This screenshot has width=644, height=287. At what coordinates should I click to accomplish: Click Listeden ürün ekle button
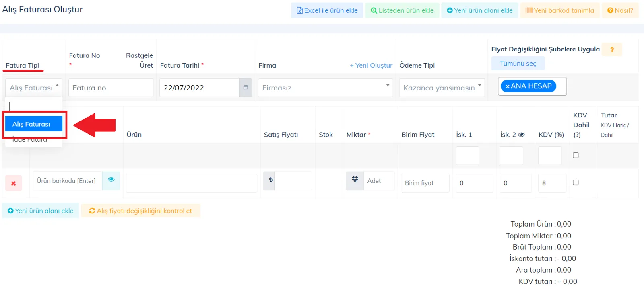402,10
